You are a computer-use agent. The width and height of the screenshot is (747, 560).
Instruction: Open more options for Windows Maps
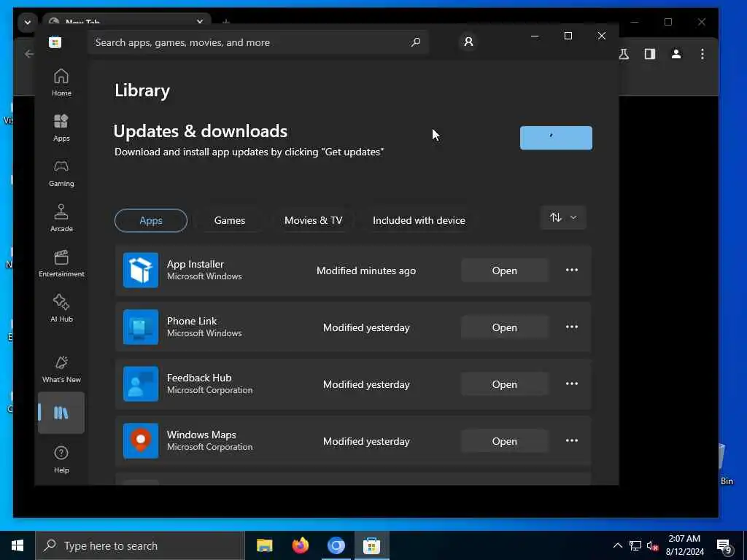tap(572, 441)
